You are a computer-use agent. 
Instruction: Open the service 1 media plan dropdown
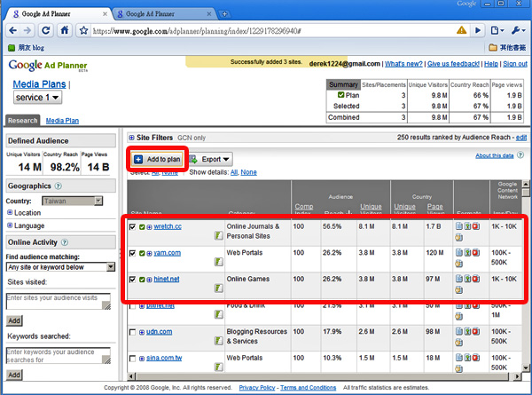(37, 98)
